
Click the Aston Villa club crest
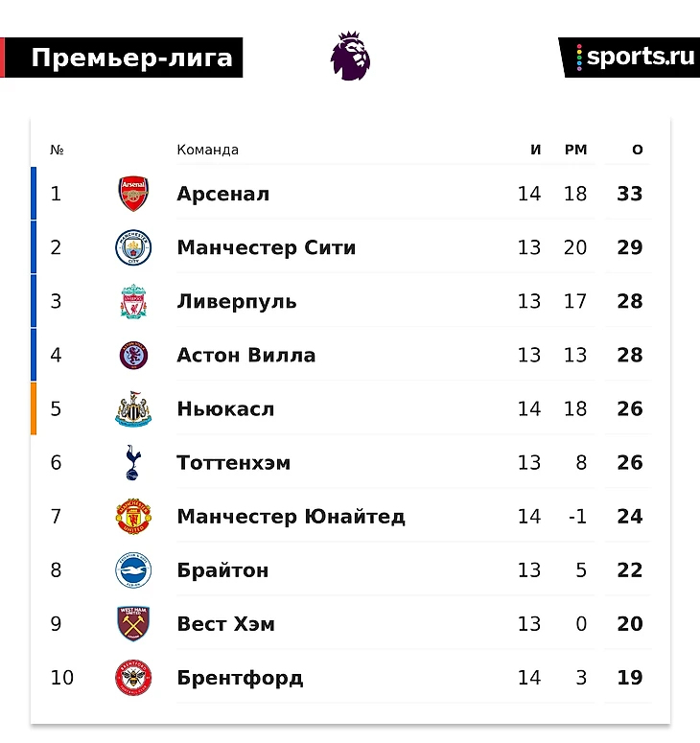click(x=133, y=355)
